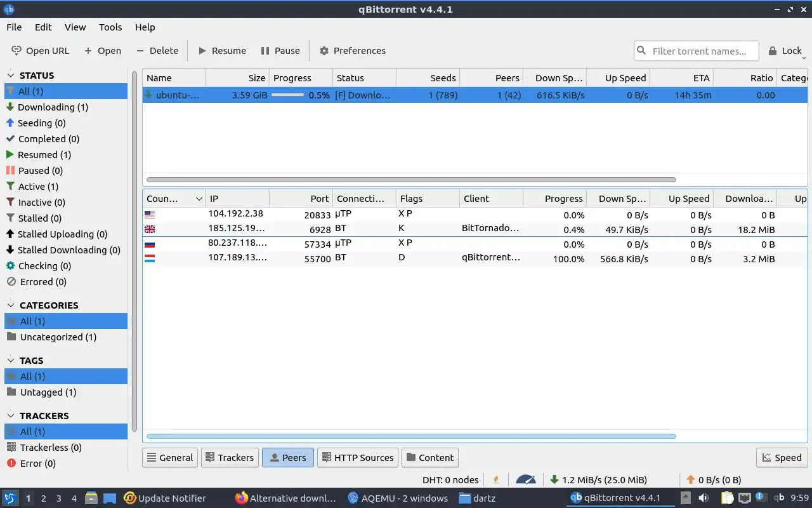Open Firefox Alternative downloads taskbar window

[x=285, y=498]
